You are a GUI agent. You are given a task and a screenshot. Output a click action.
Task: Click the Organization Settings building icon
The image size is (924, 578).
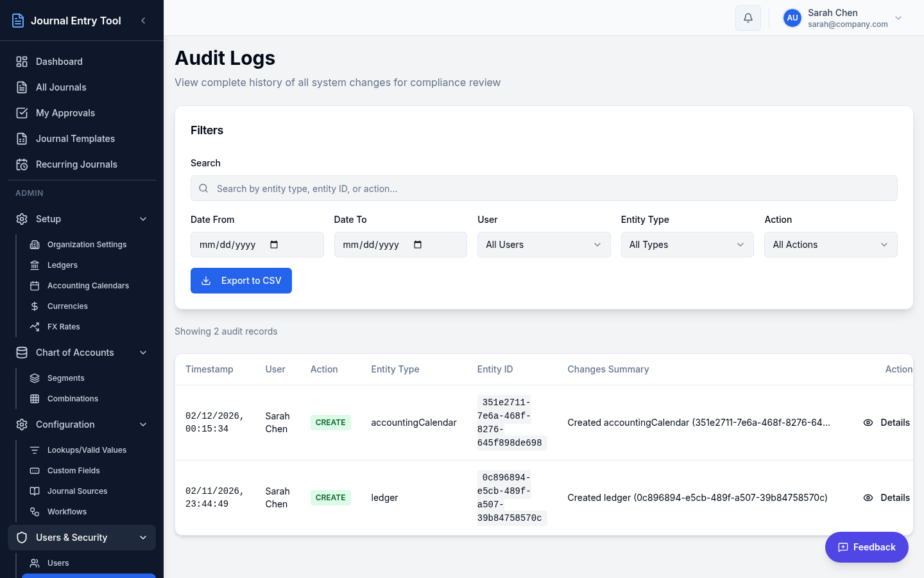(35, 245)
